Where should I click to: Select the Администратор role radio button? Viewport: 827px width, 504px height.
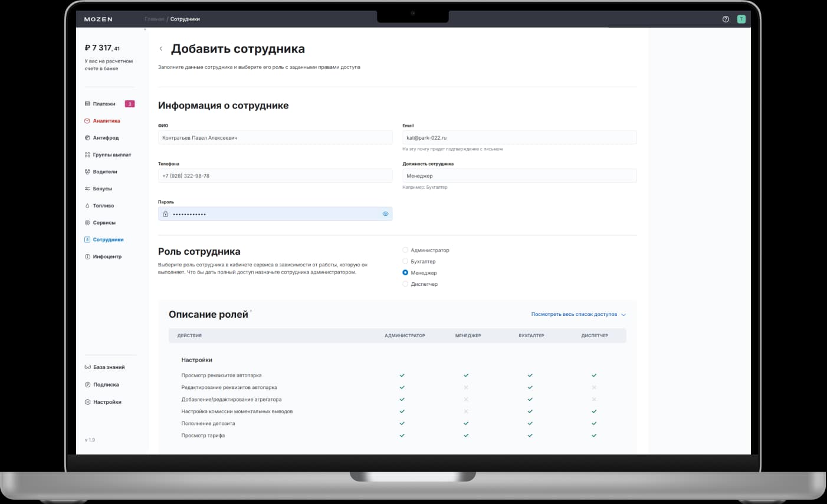coord(405,250)
